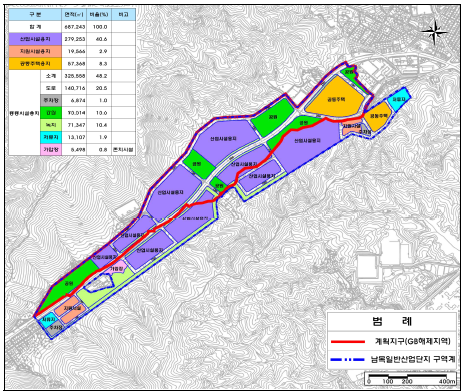Click the compass rose north arrow

pyautogui.click(x=434, y=32)
